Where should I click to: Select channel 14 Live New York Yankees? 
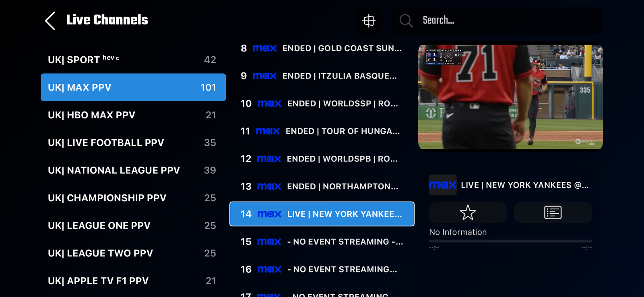click(x=322, y=214)
